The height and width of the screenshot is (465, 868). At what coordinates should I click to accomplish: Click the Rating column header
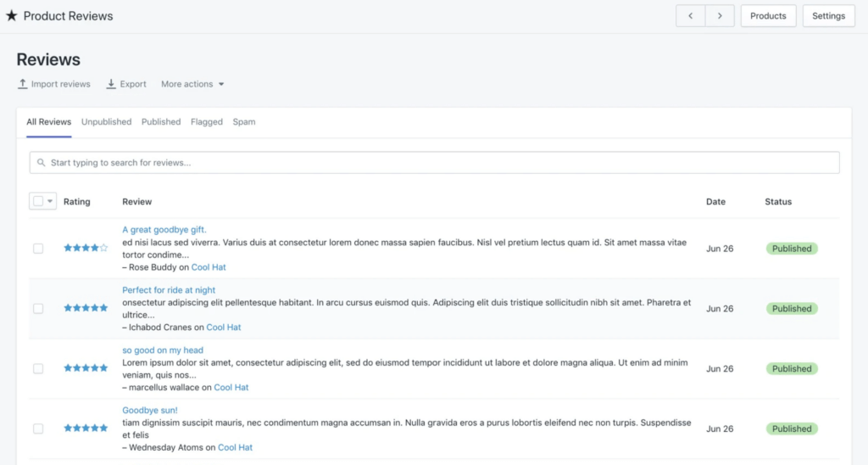(77, 202)
